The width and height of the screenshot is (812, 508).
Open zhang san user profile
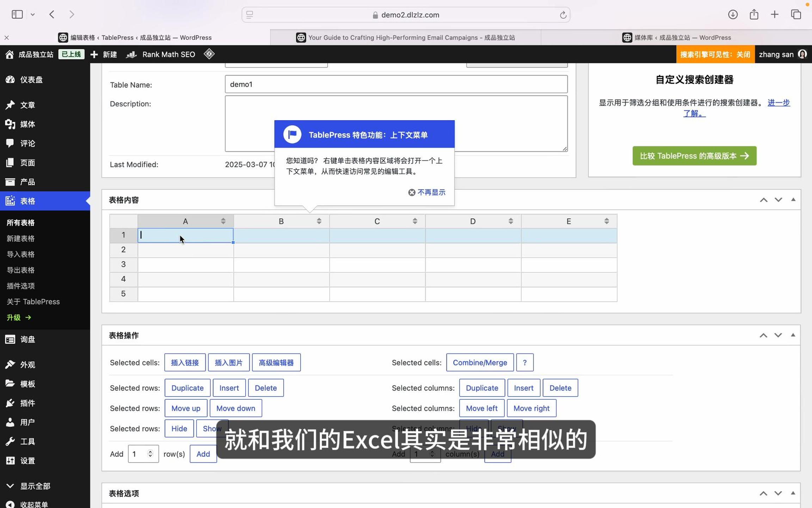coord(783,54)
